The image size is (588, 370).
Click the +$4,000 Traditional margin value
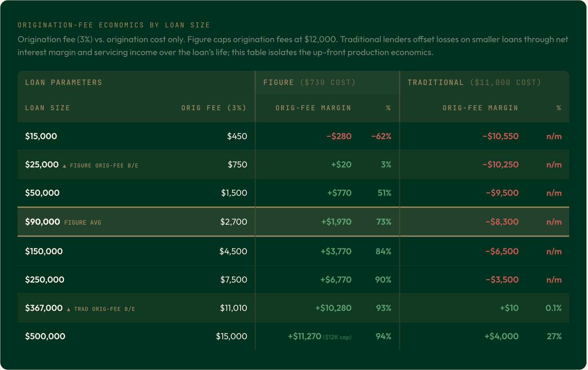coord(501,336)
